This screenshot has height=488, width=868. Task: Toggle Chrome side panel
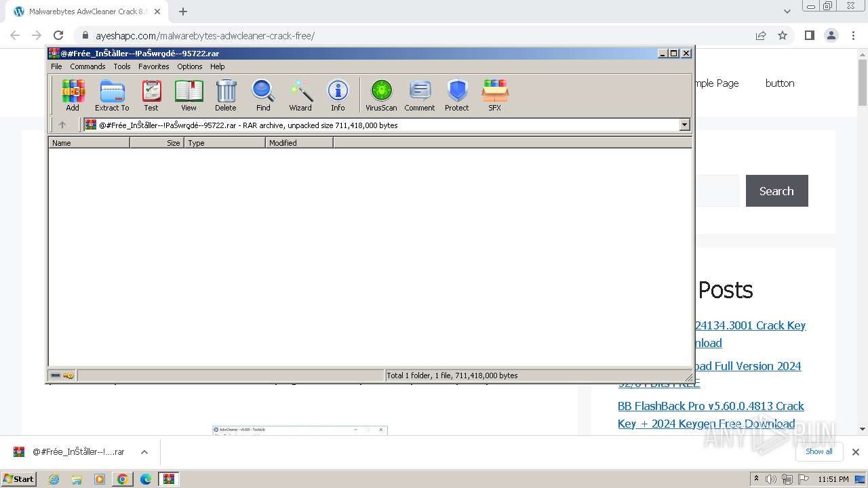coord(809,35)
